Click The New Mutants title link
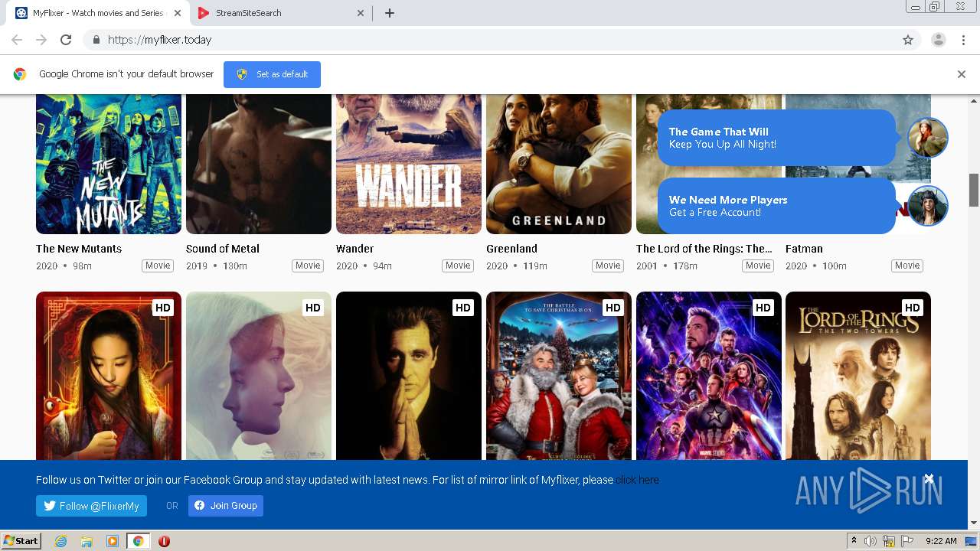 click(x=79, y=249)
